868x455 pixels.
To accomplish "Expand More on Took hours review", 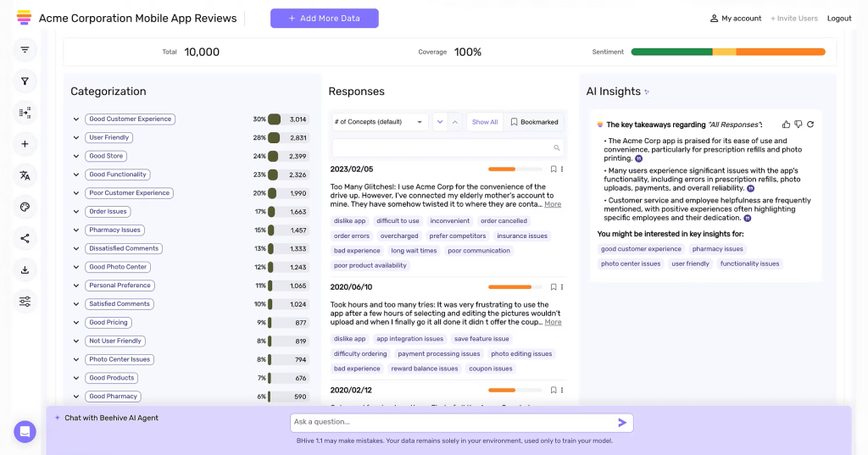I will point(553,322).
